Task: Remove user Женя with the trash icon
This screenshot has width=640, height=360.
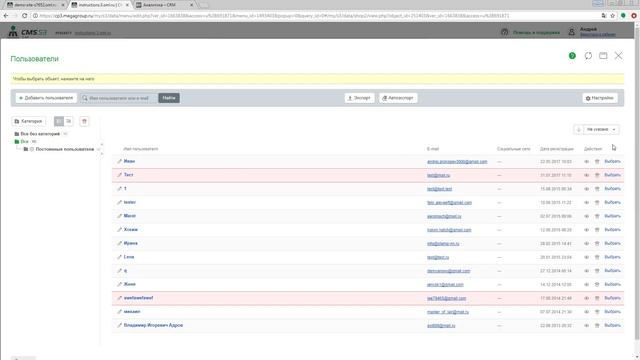Action: coord(597,284)
